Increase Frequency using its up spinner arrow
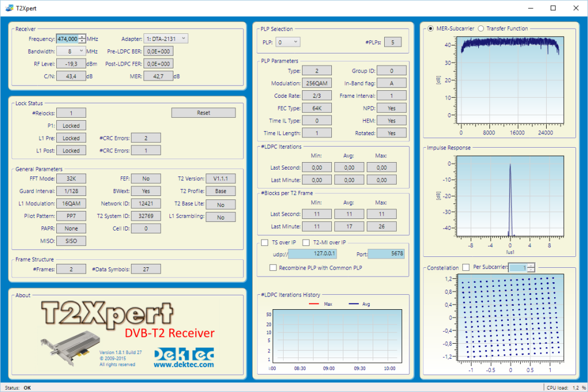This screenshot has height=392, width=588. (83, 36)
